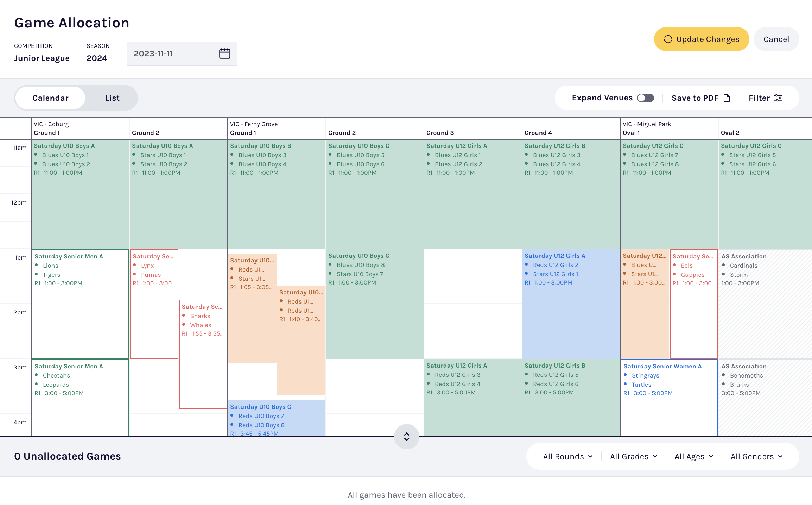This screenshot has width=812, height=505.
Task: Click the refresh icon in Update Changes
Action: coord(668,39)
